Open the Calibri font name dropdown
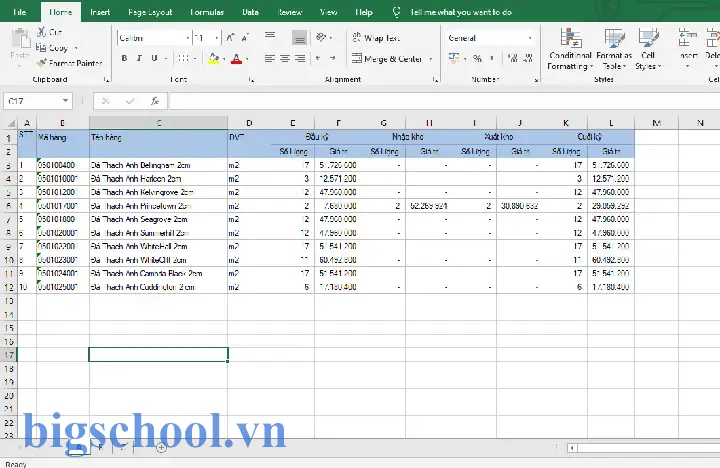Screen dimensions: 720x468 pyautogui.click(x=187, y=38)
